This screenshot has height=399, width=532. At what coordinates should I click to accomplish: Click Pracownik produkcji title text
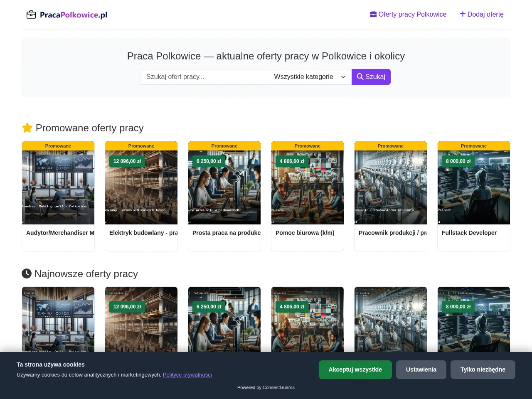point(393,233)
